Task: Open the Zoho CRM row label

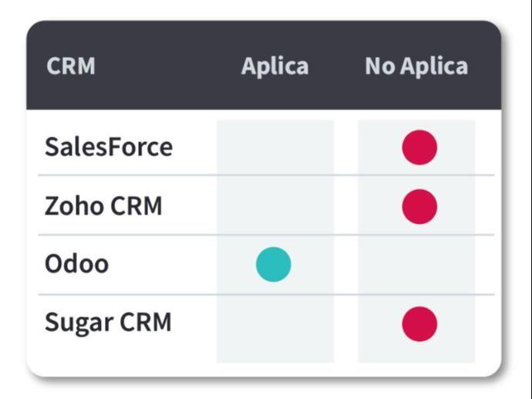Action: tap(103, 206)
